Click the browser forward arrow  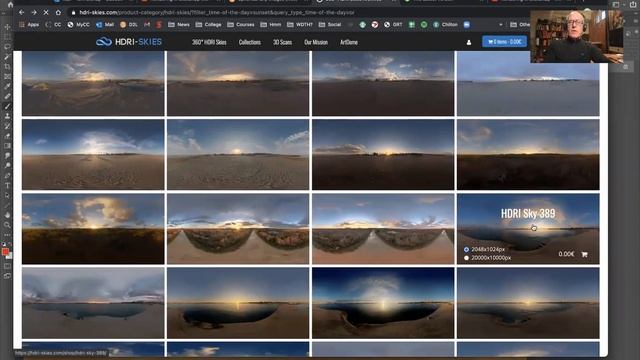(34, 13)
